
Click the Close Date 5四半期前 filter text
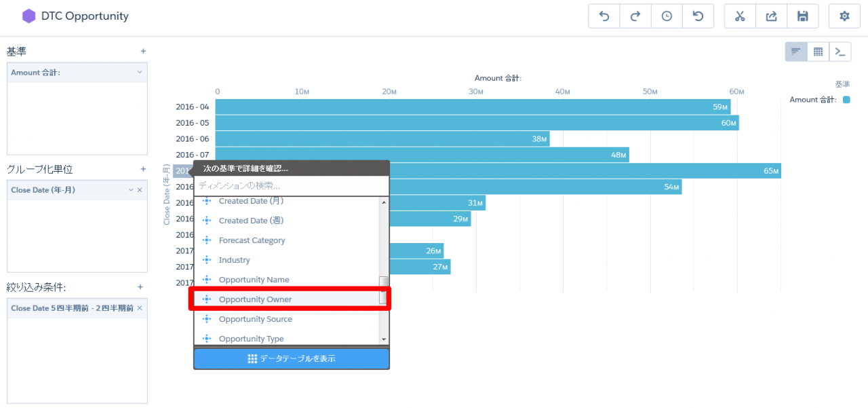click(x=72, y=308)
